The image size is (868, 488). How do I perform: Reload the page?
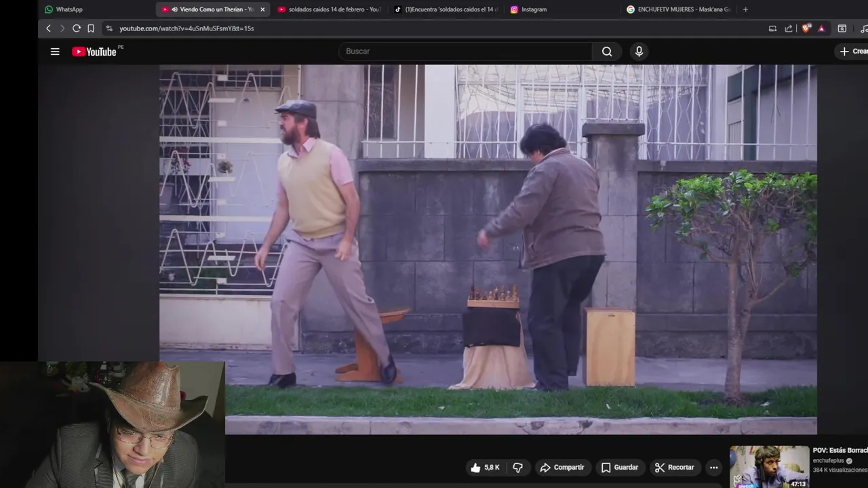tap(77, 28)
